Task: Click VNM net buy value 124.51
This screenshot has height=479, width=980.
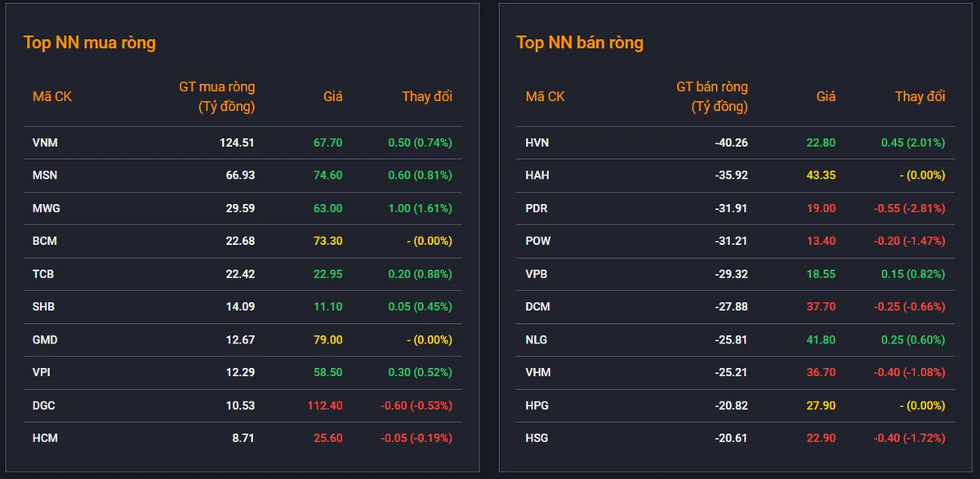Action: point(237,143)
